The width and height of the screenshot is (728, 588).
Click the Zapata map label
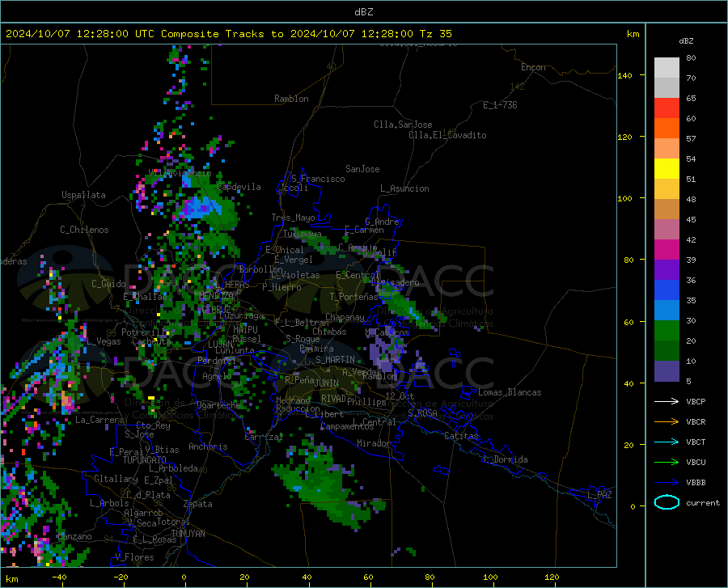tap(198, 504)
